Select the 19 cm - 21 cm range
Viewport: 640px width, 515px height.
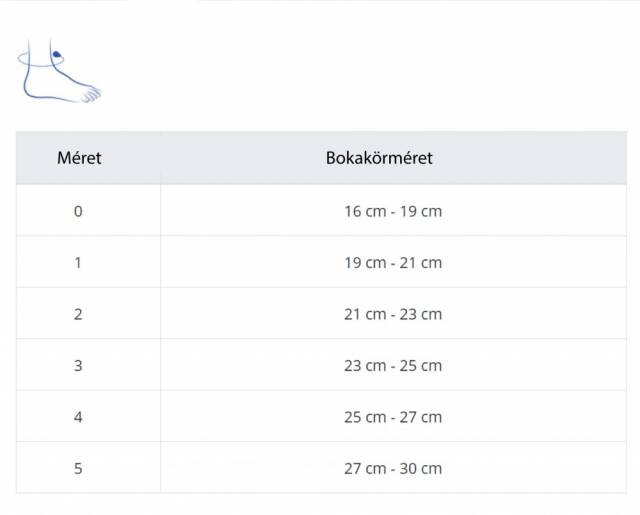point(392,263)
